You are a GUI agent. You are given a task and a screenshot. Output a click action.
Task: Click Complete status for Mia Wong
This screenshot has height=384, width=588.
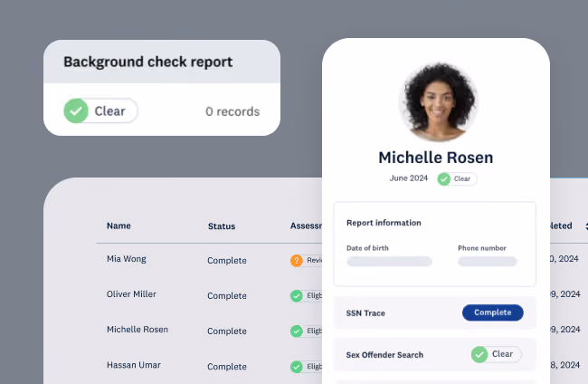[x=227, y=261]
